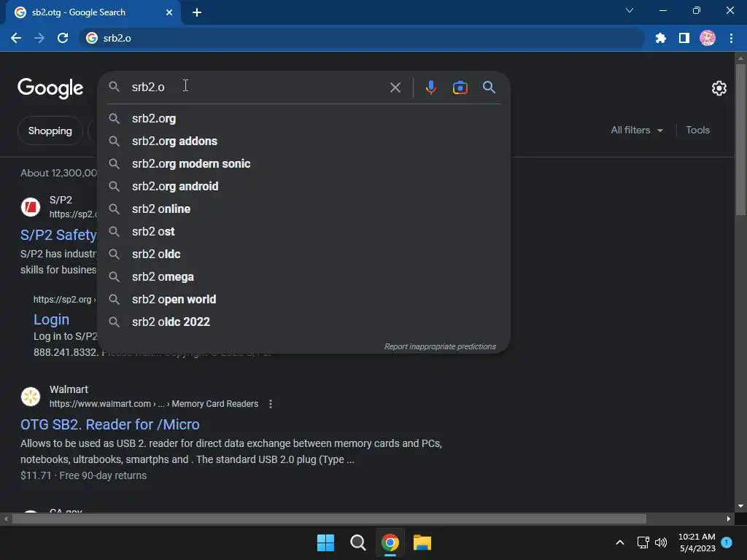Clear the search box with X icon
The image size is (747, 560).
point(395,87)
